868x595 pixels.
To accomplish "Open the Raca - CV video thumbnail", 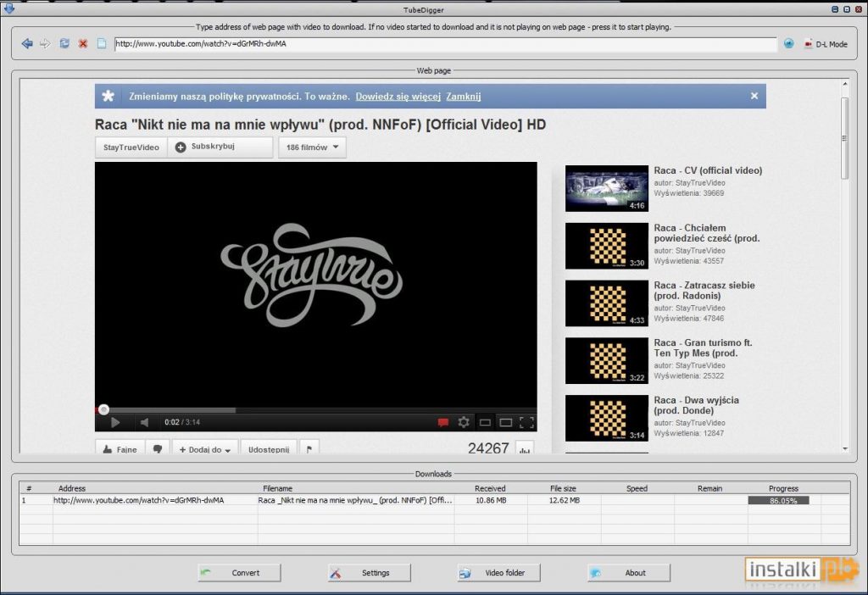I will click(x=607, y=188).
